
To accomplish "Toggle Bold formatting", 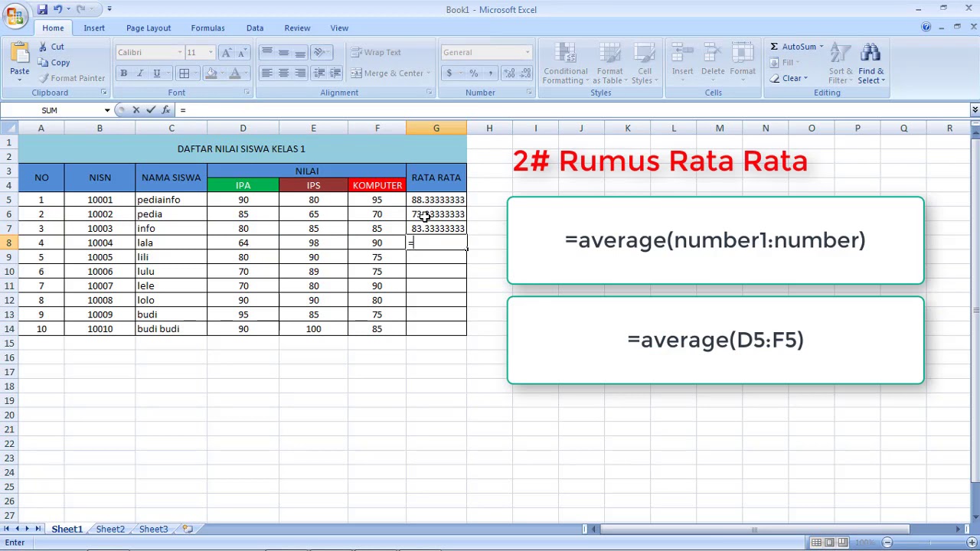I will (123, 73).
